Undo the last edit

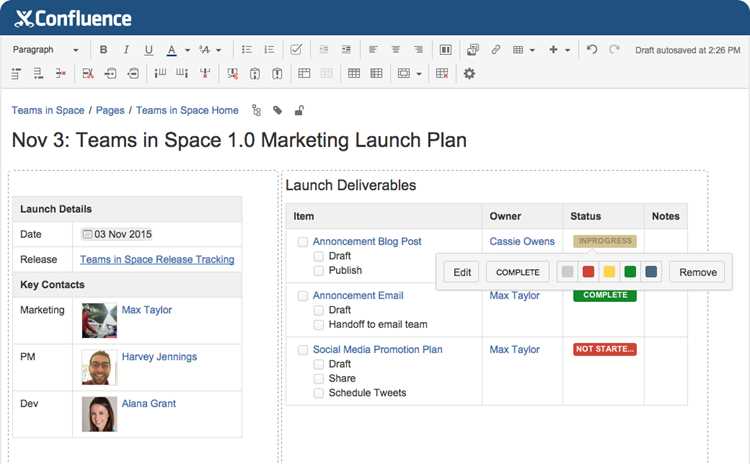pyautogui.click(x=592, y=50)
